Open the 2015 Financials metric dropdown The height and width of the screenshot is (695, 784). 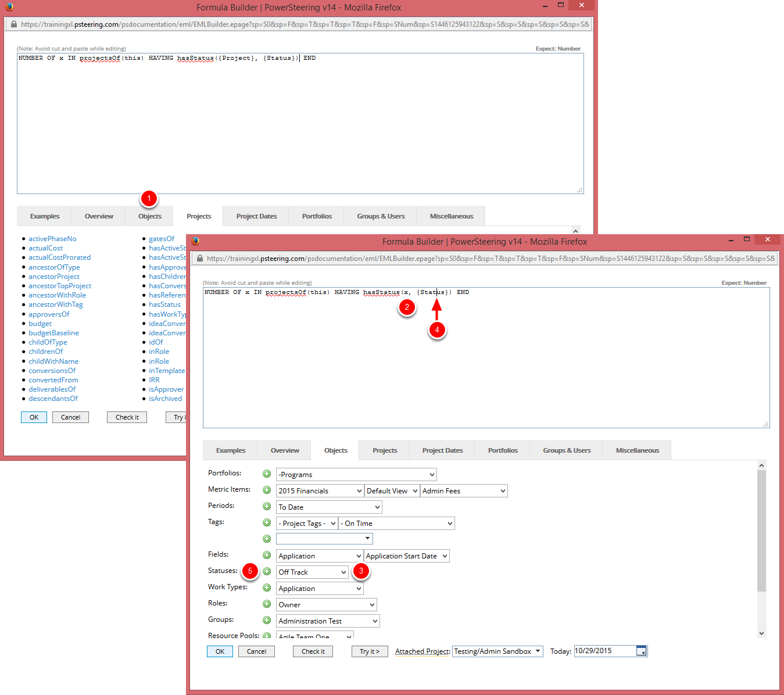320,491
